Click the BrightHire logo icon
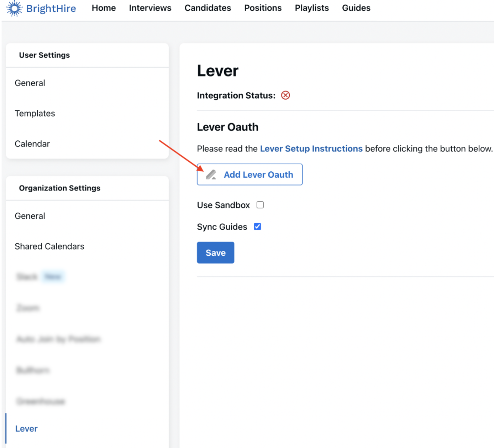Image resolution: width=494 pixels, height=448 pixels. coord(14,8)
